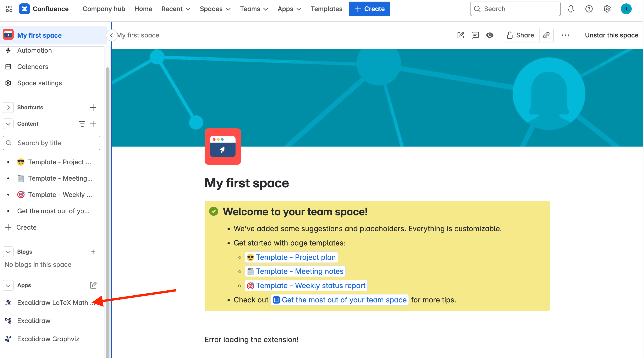644x358 pixels.
Task: Click the Share button
Action: click(x=520, y=35)
